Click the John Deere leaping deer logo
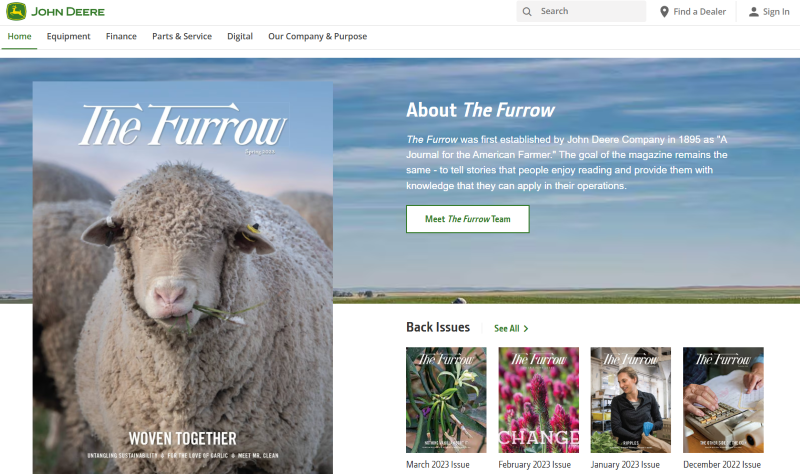Viewport: 800px width, 474px height. [x=16, y=11]
